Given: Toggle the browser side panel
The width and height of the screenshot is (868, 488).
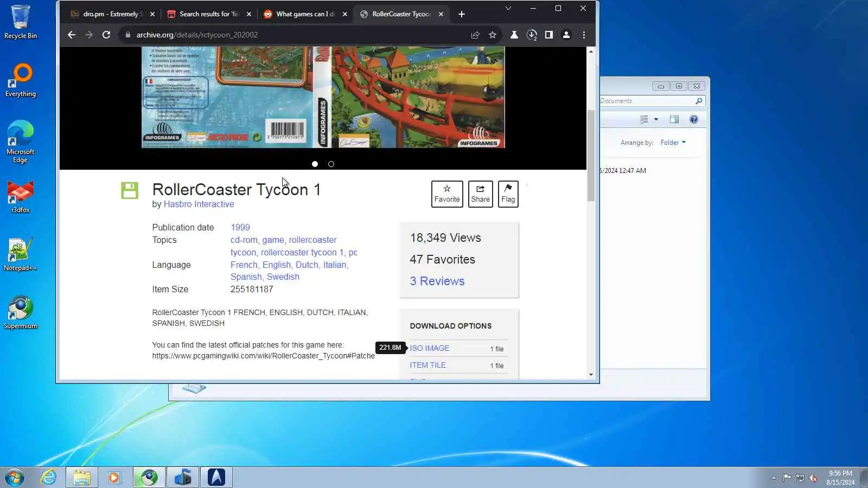Looking at the screenshot, I should point(549,35).
